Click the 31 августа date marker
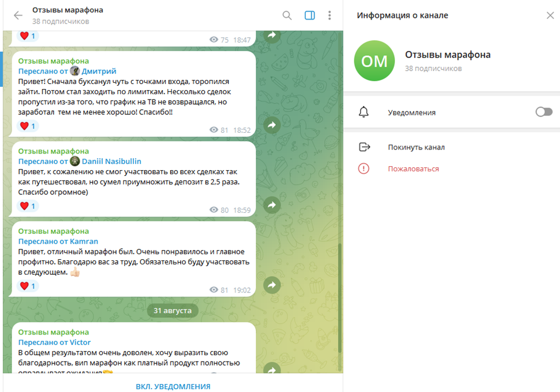The image size is (560, 392). (x=172, y=310)
